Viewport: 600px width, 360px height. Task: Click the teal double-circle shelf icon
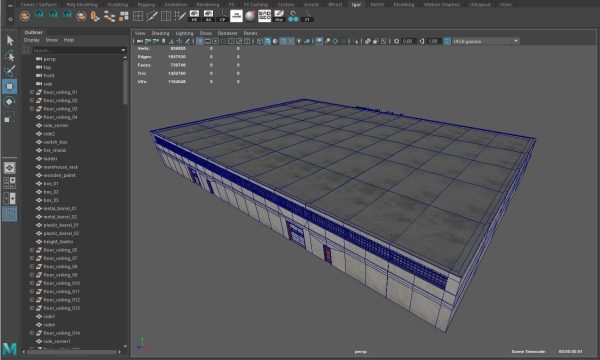click(293, 16)
